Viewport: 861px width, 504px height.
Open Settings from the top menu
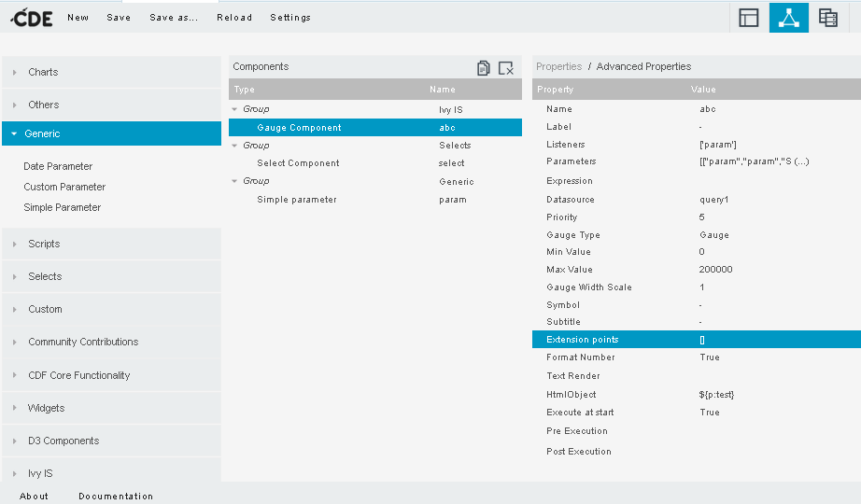pyautogui.click(x=290, y=18)
